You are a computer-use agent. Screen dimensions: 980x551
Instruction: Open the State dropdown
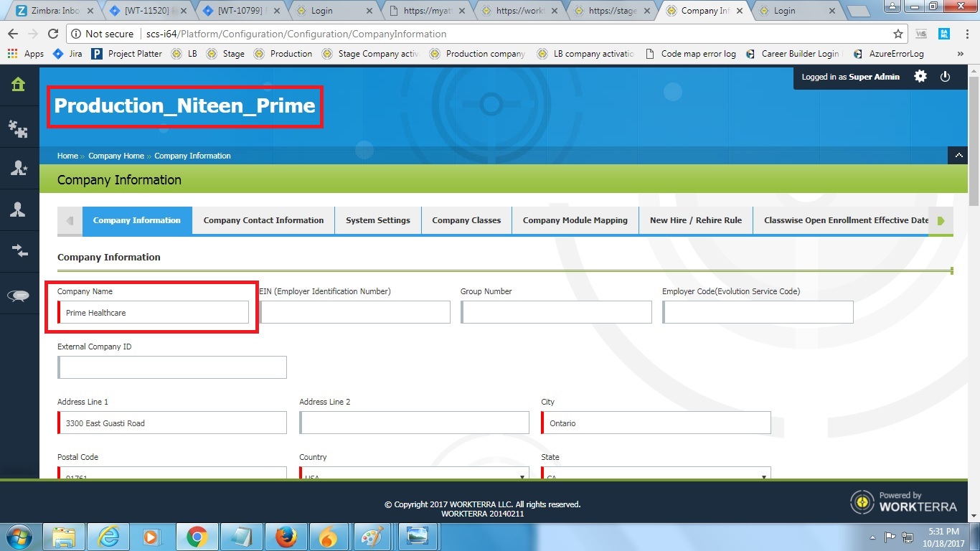pos(656,475)
